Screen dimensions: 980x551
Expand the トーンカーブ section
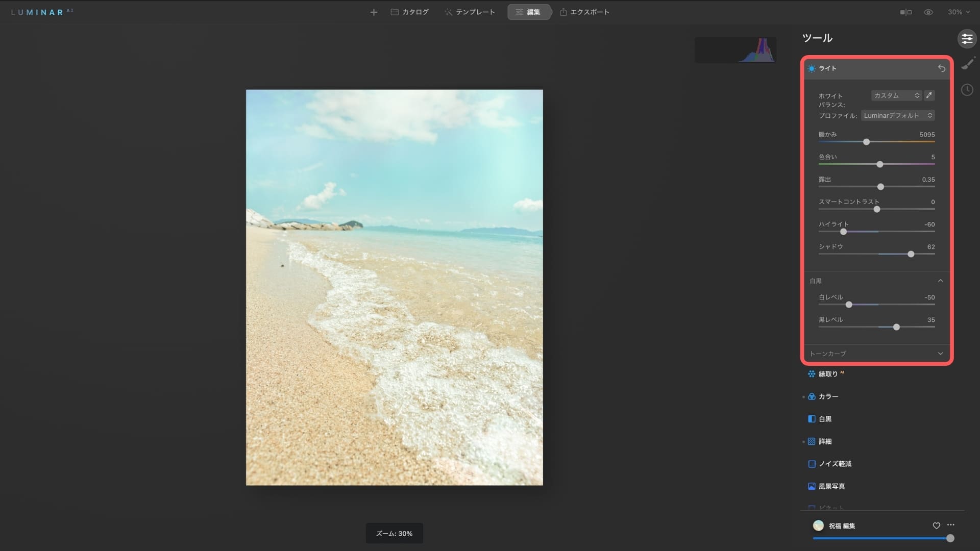pos(940,354)
